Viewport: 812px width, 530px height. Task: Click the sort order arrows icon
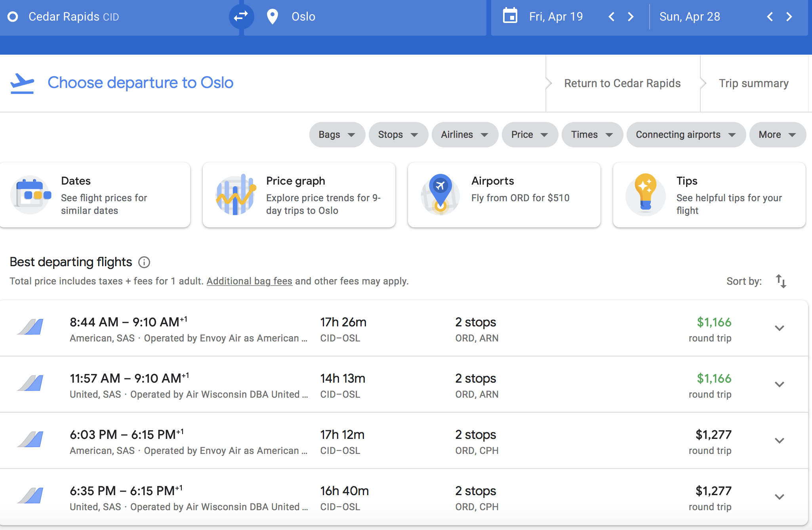[781, 281]
